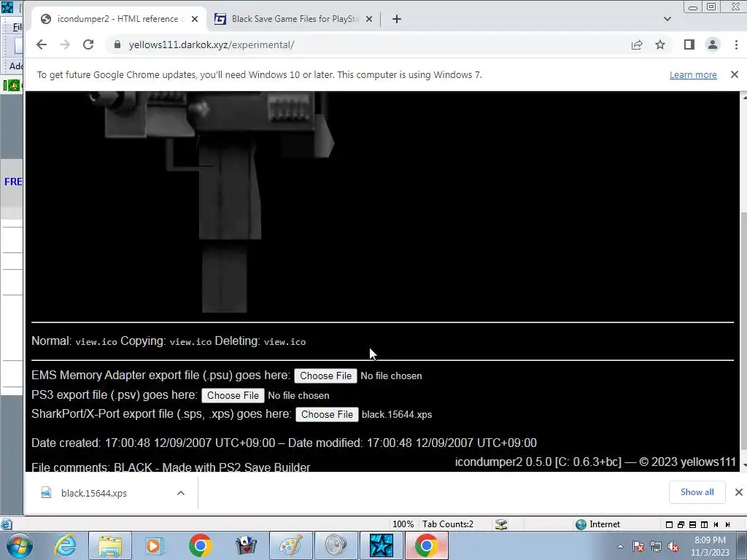Expand black.15644.xps download options chevron

point(181,493)
